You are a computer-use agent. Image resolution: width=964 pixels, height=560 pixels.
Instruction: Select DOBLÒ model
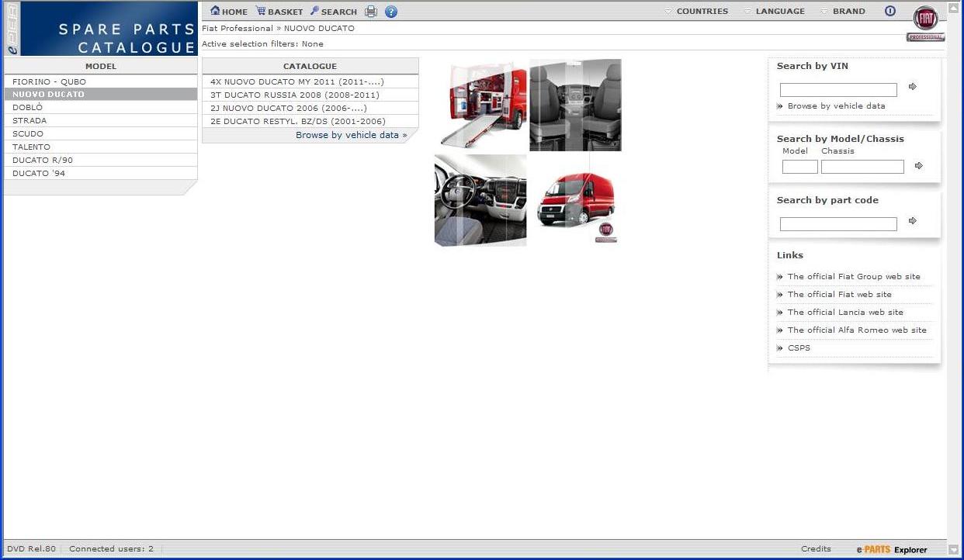click(x=101, y=108)
